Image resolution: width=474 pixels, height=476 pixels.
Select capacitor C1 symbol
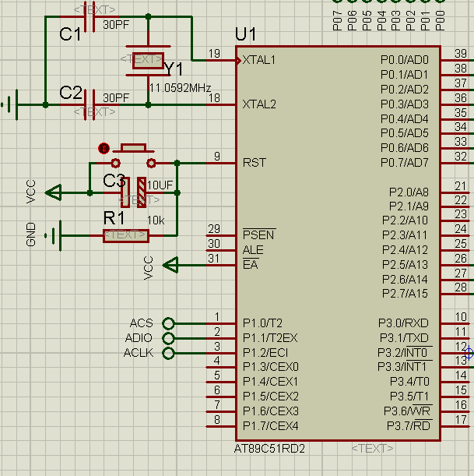point(90,17)
